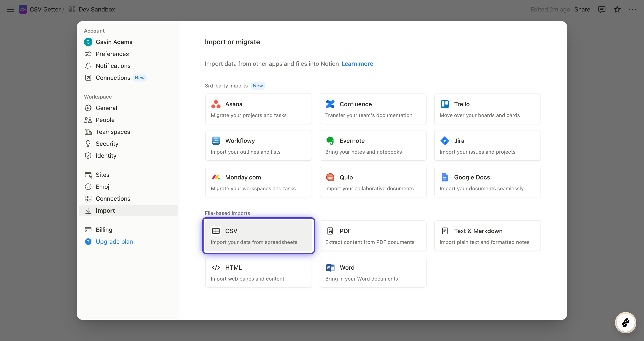This screenshot has width=644, height=341.
Task: Open the Teamspaces workspace settings
Action: (113, 132)
